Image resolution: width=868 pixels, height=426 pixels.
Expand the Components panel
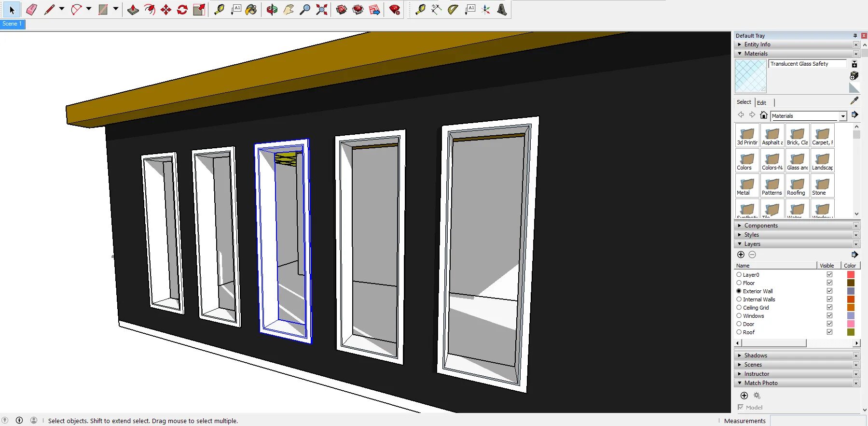point(740,226)
